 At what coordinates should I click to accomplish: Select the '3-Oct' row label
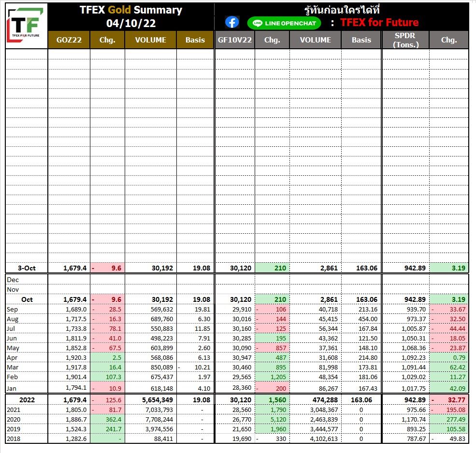click(x=27, y=268)
